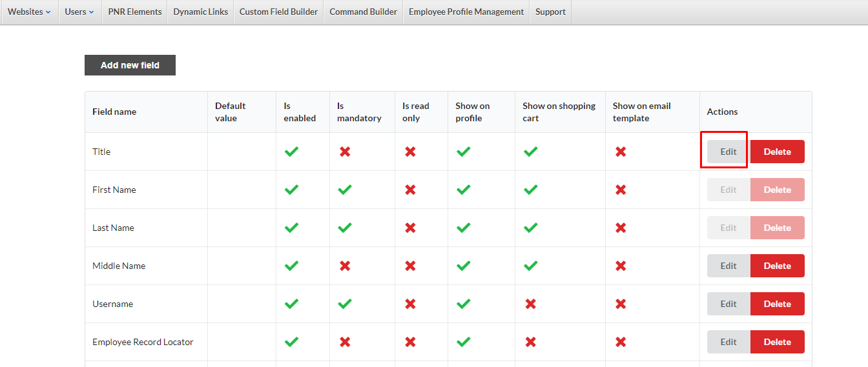Viewport: 868px width, 367px height.
Task: Click Last Name shopping cart checkmark
Action: pos(530,228)
